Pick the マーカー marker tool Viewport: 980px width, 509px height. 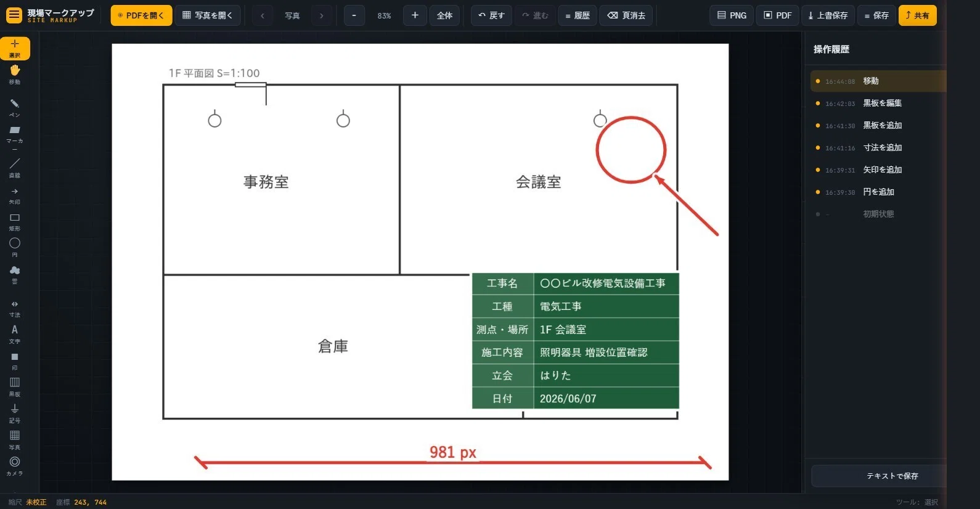(15, 137)
